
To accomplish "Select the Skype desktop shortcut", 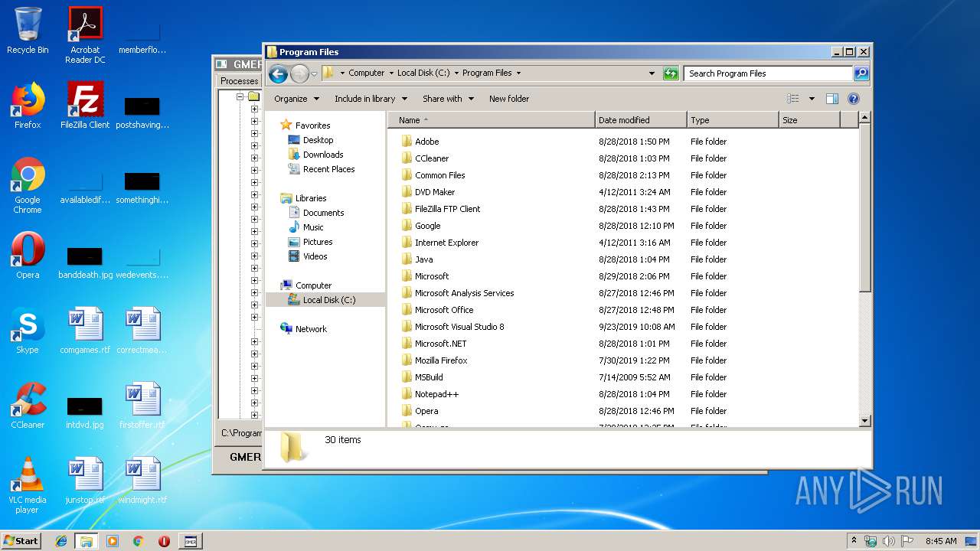I will (28, 331).
